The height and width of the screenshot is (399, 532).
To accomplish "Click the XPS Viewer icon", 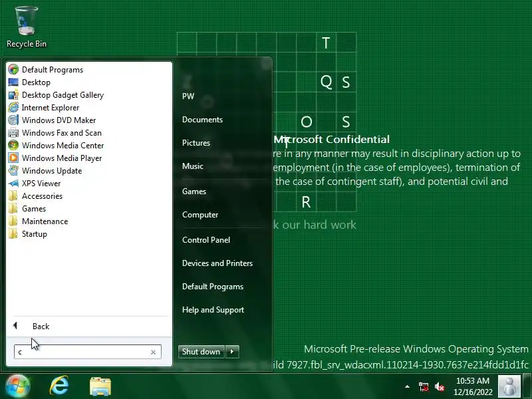I will coord(13,184).
